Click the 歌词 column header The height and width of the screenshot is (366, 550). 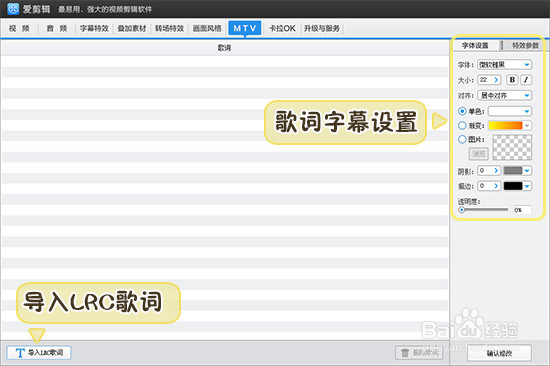224,48
